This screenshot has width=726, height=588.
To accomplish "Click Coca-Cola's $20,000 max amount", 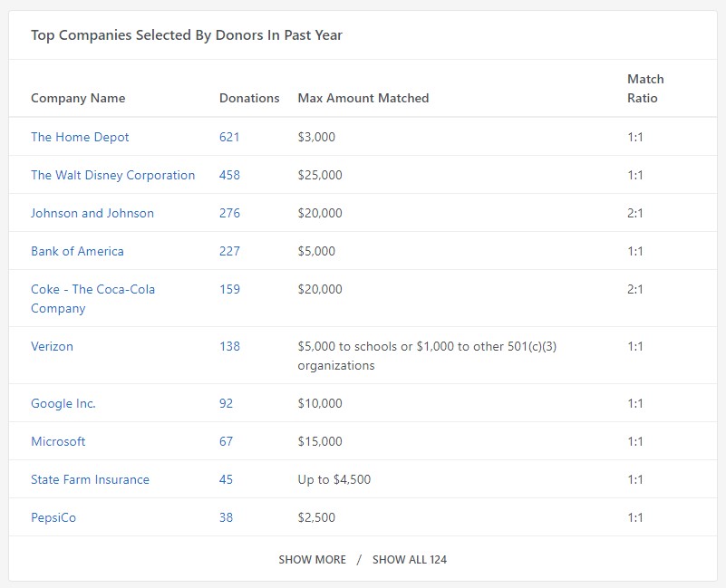I will (x=320, y=289).
